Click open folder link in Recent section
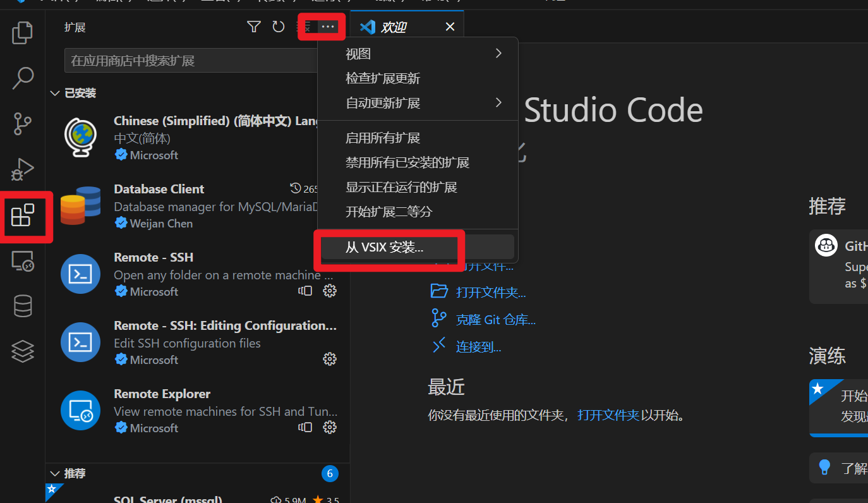This screenshot has width=868, height=503. coord(608,416)
